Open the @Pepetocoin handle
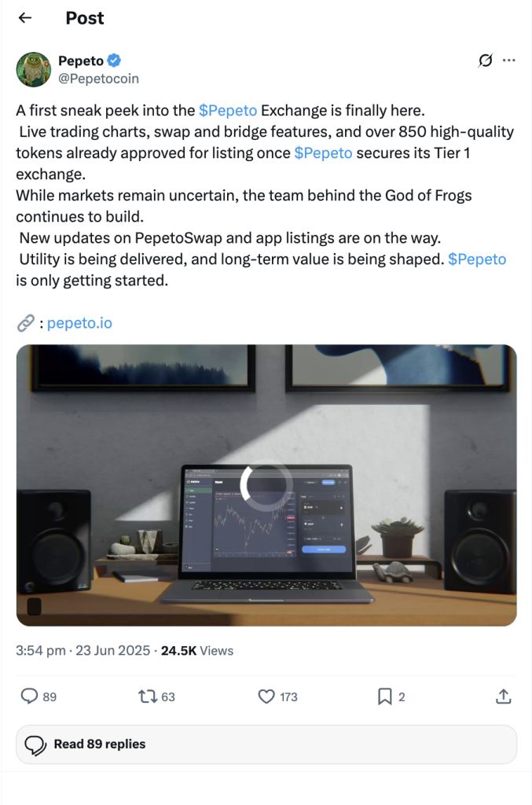The image size is (532, 805). 98,79
